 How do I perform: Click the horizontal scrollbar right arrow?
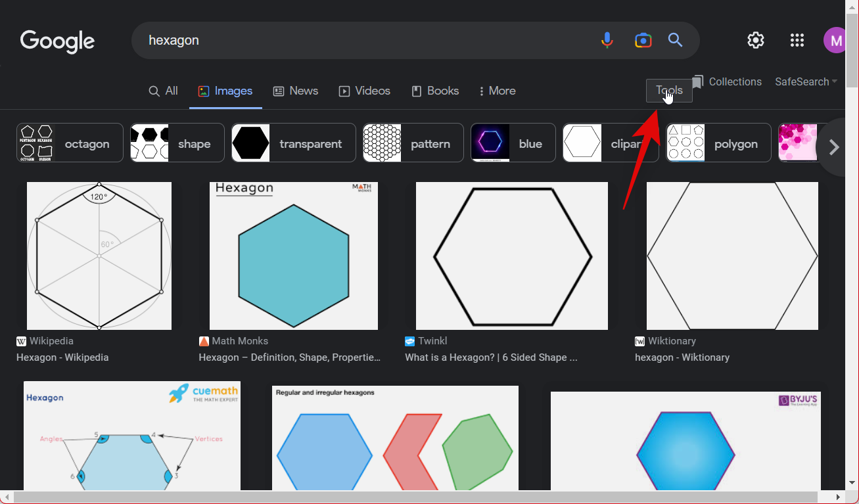point(838,497)
